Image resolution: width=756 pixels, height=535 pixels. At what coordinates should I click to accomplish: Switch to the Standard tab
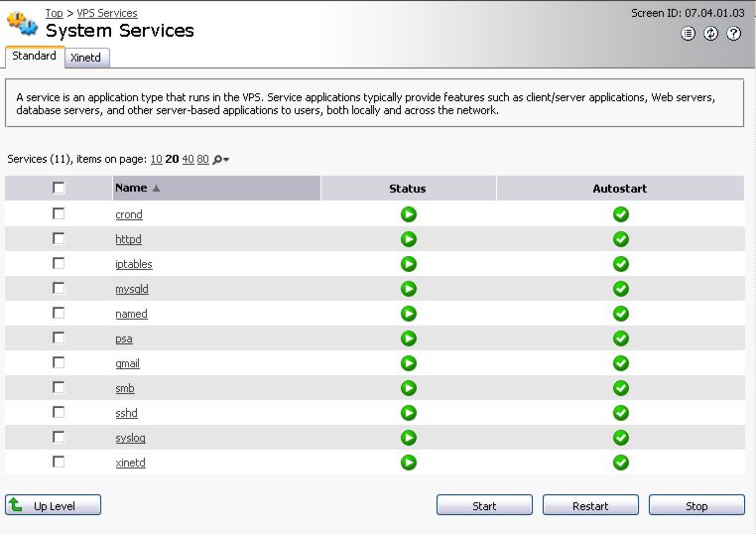[x=35, y=56]
